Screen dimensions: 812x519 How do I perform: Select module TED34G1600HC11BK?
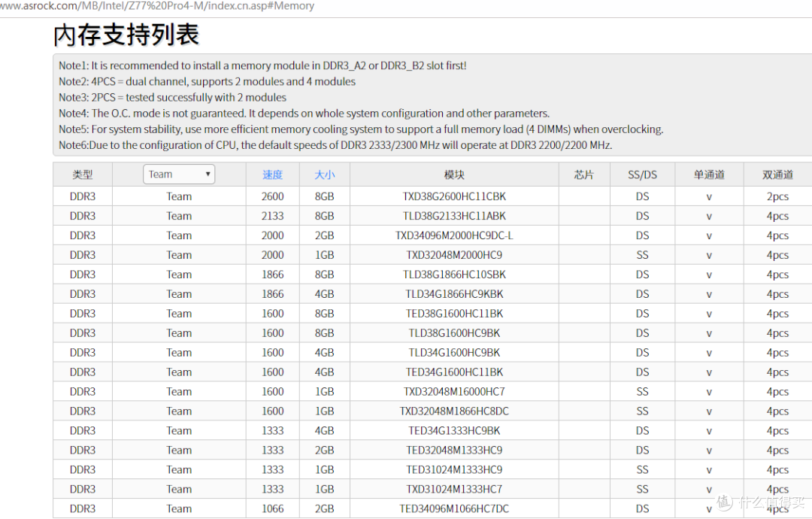(454, 372)
